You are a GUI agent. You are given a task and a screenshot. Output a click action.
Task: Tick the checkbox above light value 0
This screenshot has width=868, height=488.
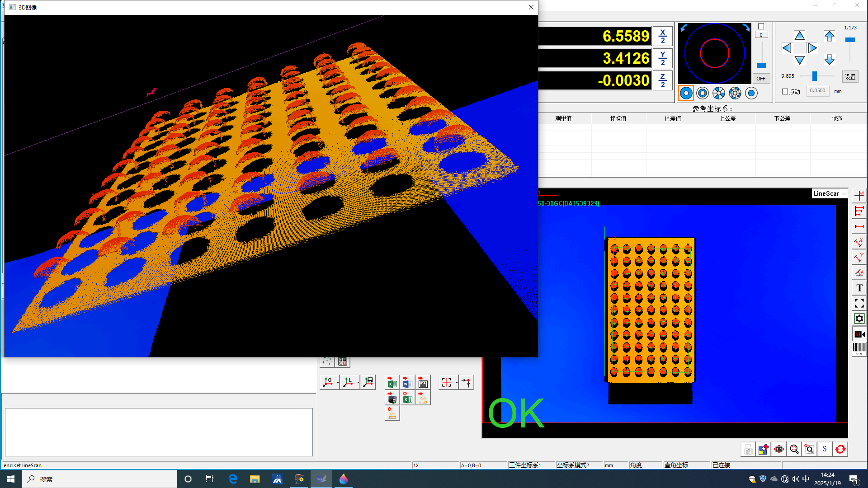(761, 27)
